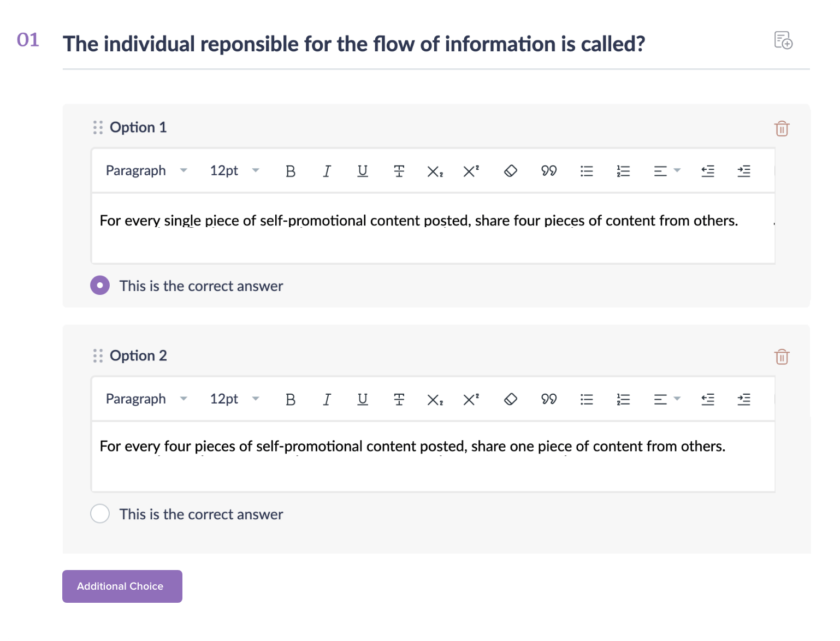840x641 pixels.
Task: Toggle bulleted list in Option 1 toolbar
Action: [x=587, y=171]
